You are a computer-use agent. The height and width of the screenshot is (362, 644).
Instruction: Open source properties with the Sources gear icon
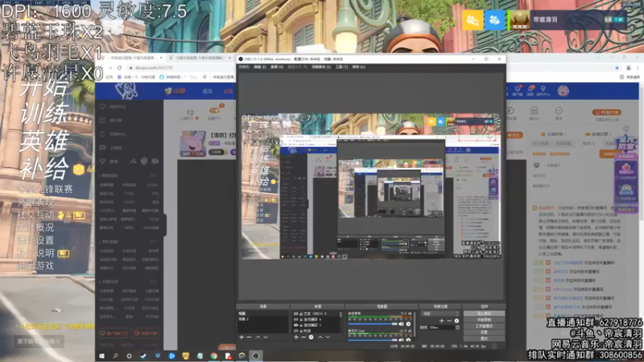click(311, 337)
